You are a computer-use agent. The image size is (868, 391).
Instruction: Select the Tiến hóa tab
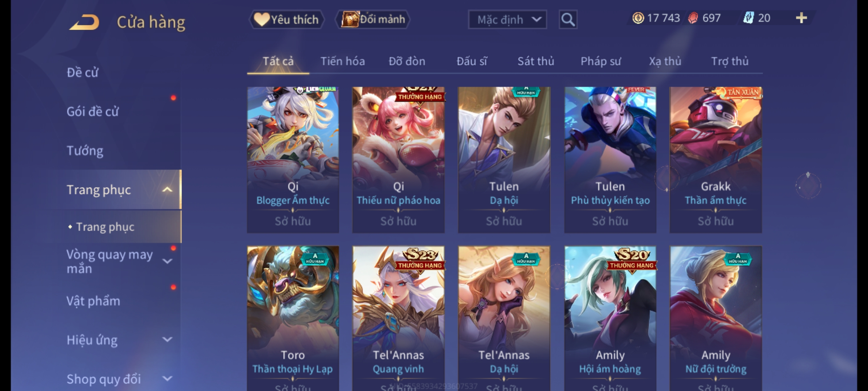point(342,61)
